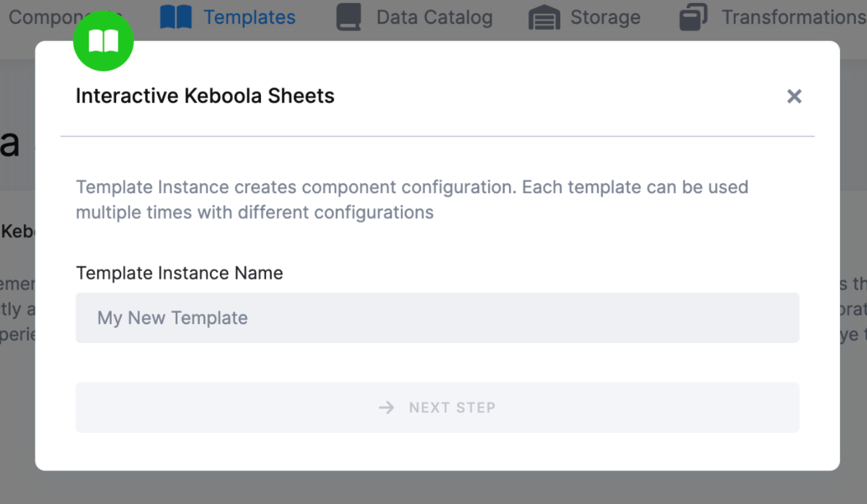Click the Storage warehouse icon

[x=544, y=17]
